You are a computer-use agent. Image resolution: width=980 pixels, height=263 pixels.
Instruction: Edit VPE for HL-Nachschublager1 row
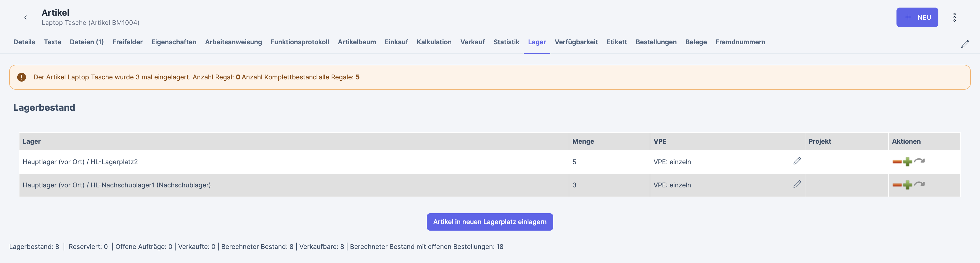[797, 184]
